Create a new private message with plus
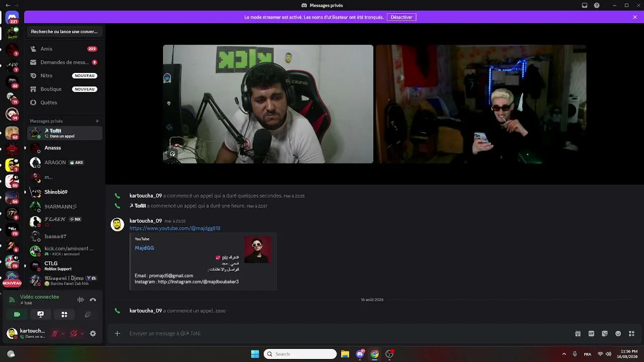Screen dimensions: 644x362 point(97,121)
